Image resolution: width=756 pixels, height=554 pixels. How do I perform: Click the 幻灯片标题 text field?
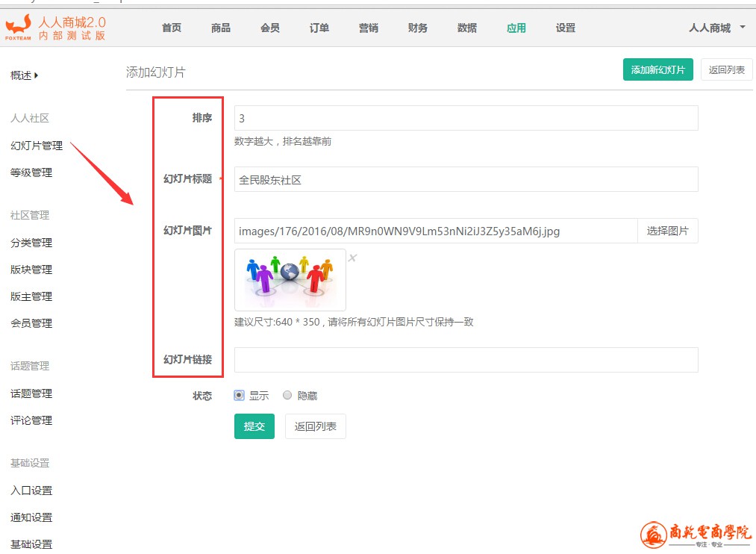[x=466, y=179]
